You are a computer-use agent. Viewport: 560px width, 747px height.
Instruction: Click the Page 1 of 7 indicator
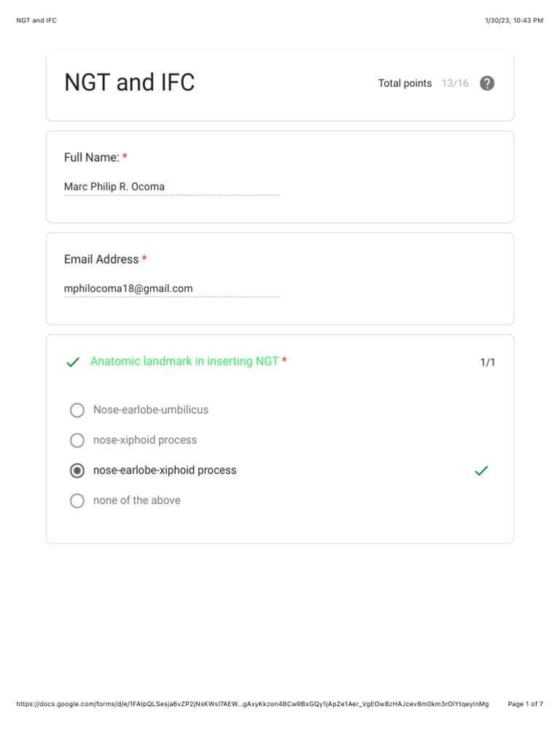coord(525,704)
